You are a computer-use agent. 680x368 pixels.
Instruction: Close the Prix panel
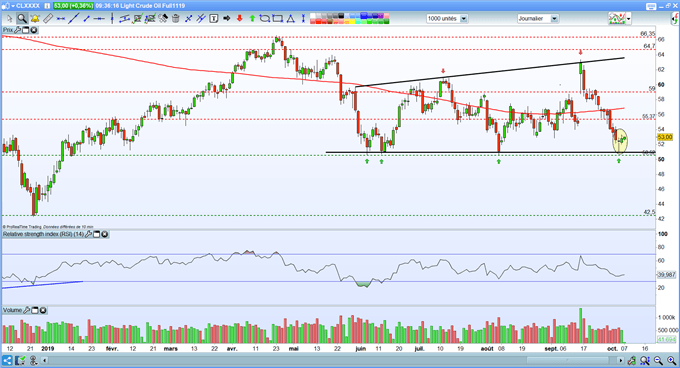pyautogui.click(x=34, y=30)
